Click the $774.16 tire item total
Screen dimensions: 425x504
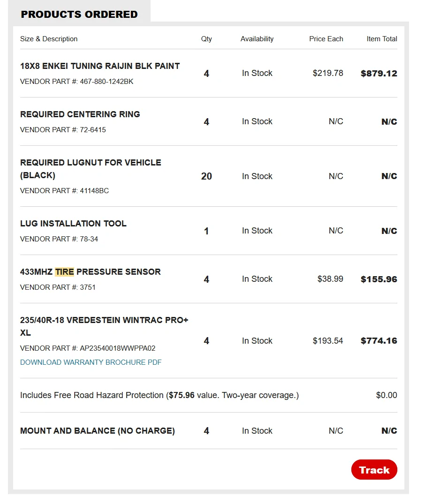pyautogui.click(x=379, y=341)
